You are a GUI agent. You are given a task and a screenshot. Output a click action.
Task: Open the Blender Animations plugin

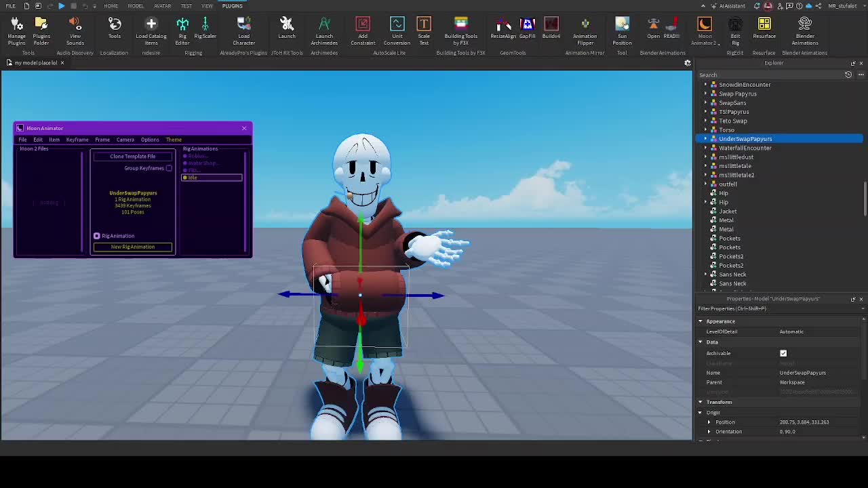point(805,31)
